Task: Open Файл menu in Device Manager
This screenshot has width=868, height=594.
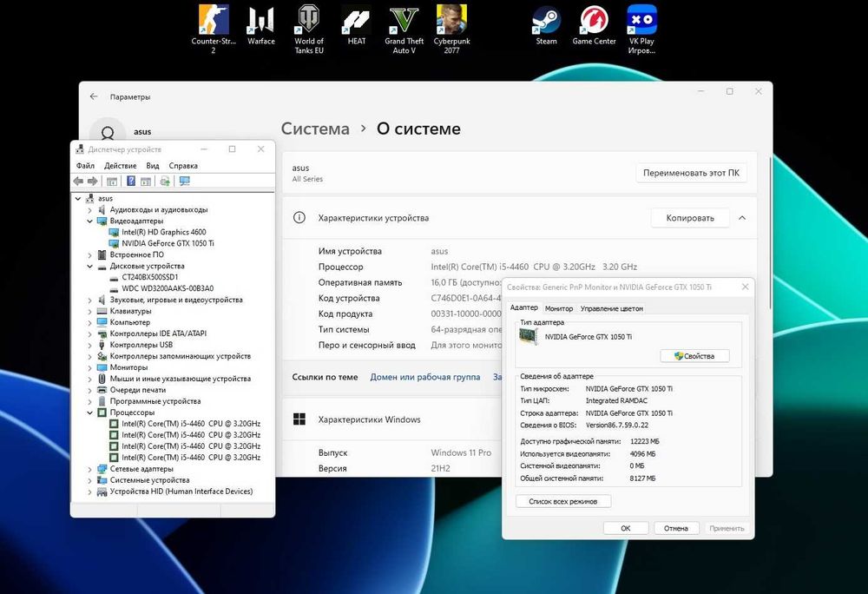Action: click(x=85, y=166)
